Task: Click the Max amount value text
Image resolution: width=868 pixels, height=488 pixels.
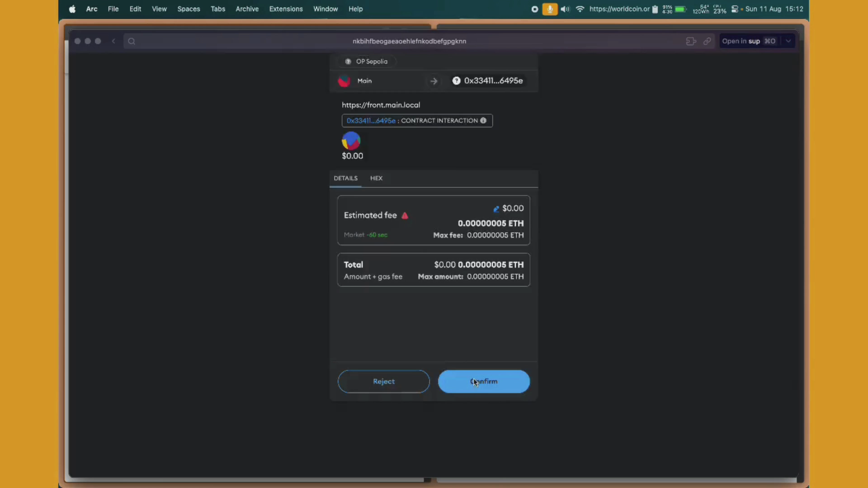Action: pos(495,277)
